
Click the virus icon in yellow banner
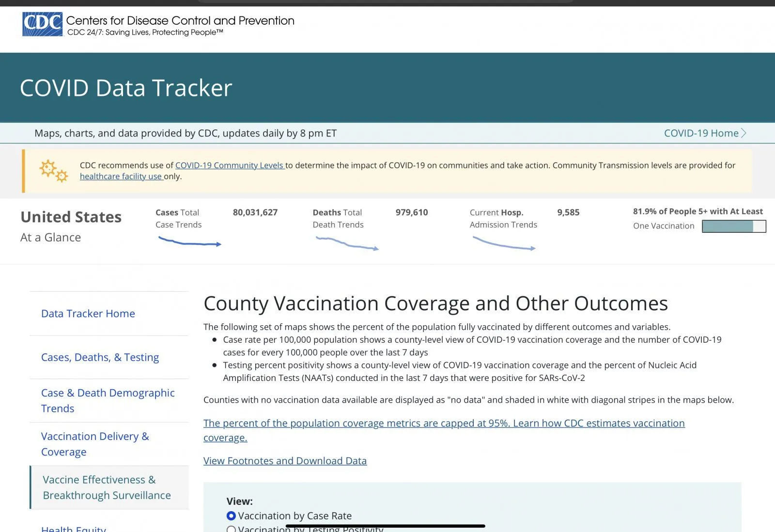pyautogui.click(x=53, y=171)
